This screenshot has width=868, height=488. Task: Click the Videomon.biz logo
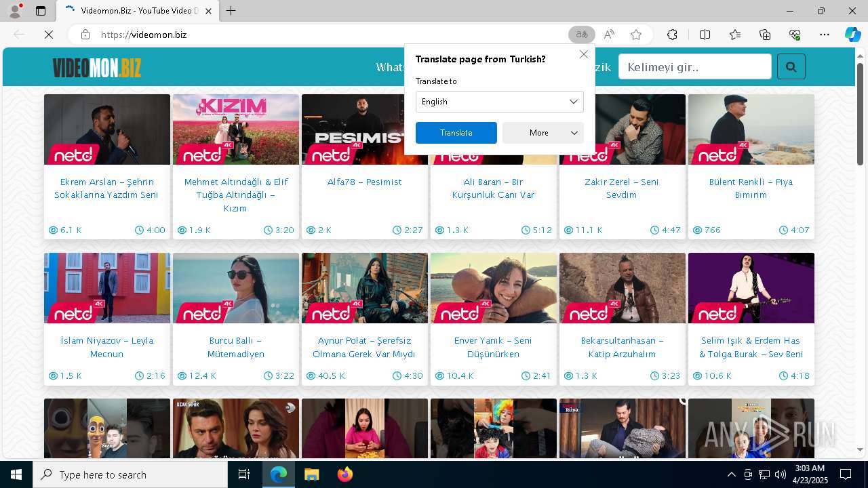[97, 67]
